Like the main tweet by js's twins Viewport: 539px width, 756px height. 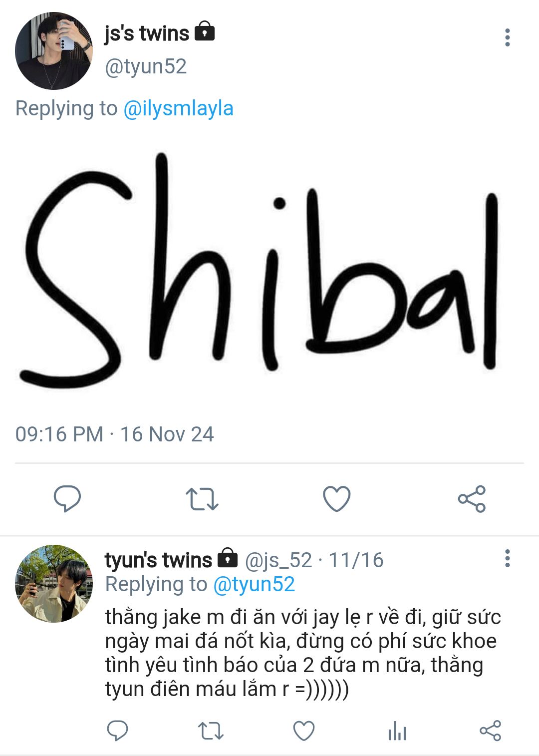[x=337, y=498]
